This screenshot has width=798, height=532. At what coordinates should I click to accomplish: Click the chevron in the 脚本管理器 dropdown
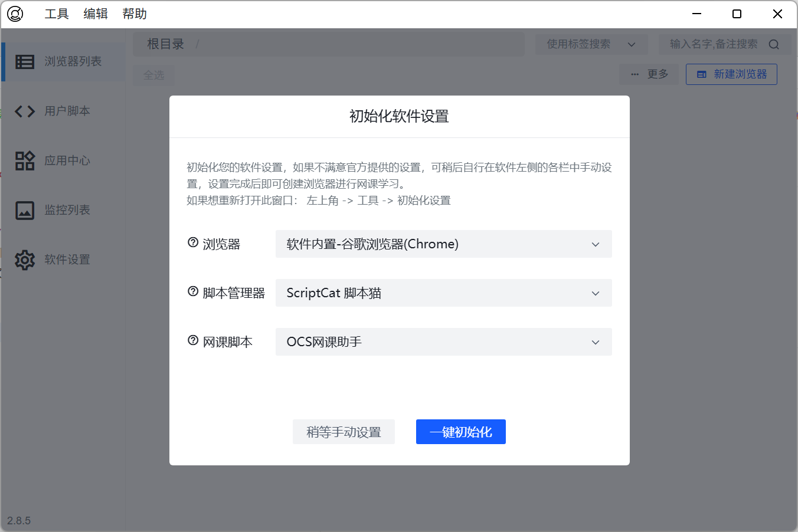coord(596,293)
